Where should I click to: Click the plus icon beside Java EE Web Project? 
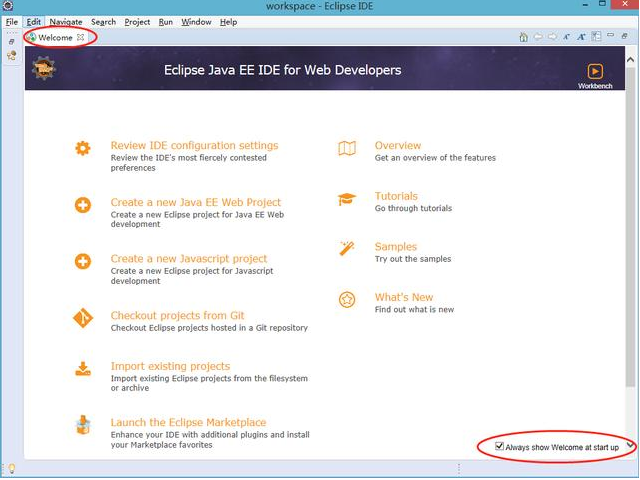tap(83, 205)
